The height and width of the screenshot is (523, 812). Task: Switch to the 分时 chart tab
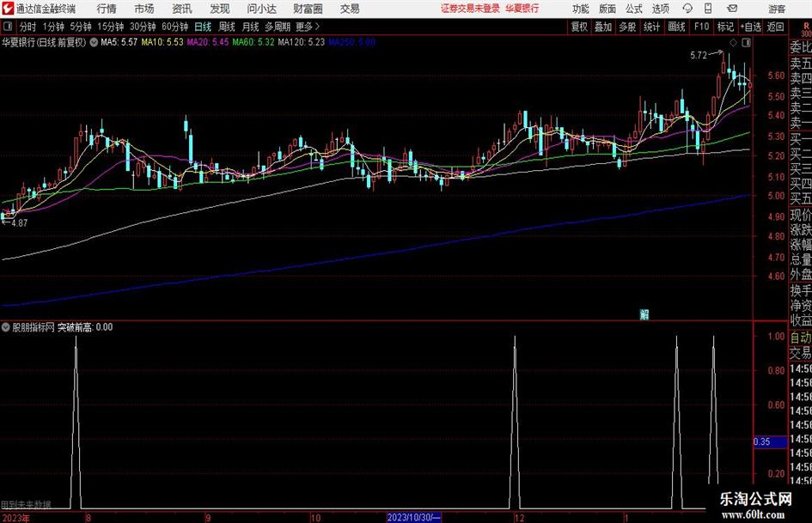(x=28, y=27)
